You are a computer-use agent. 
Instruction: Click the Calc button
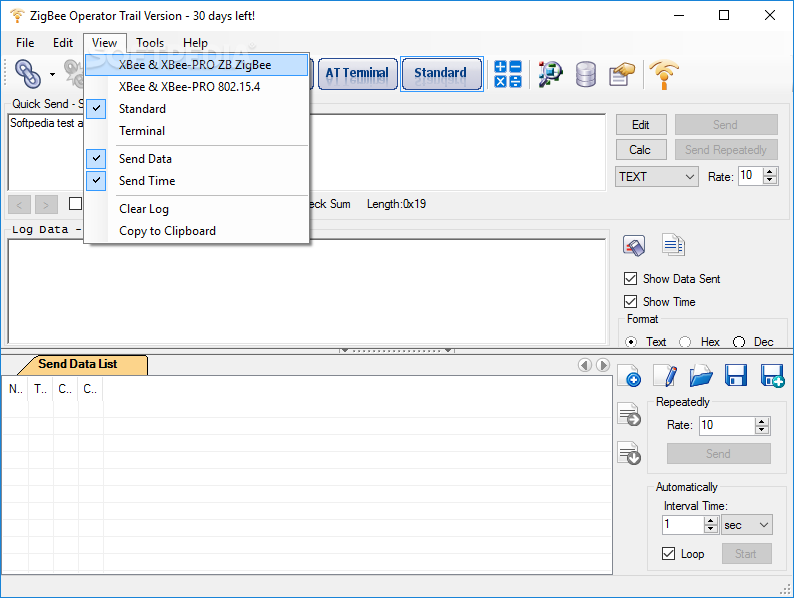641,150
